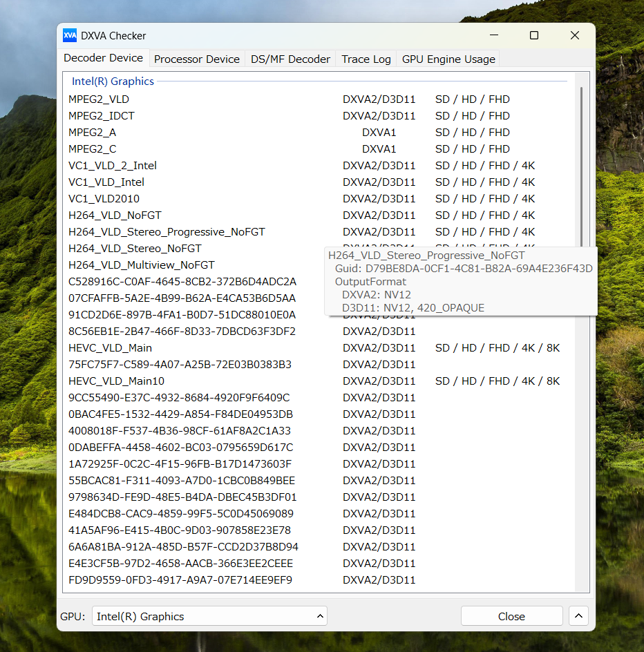Select the MPEG2_IDCT row
The image size is (644, 652).
pos(319,116)
